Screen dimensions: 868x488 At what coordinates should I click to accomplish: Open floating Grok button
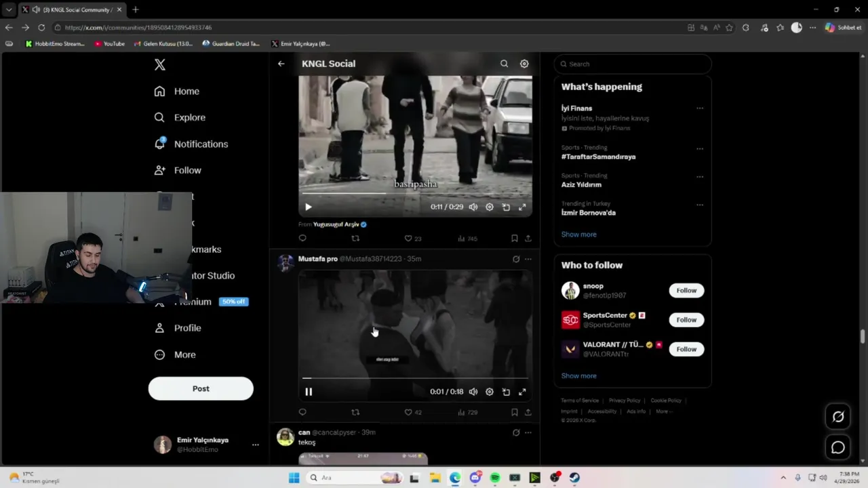click(x=838, y=417)
